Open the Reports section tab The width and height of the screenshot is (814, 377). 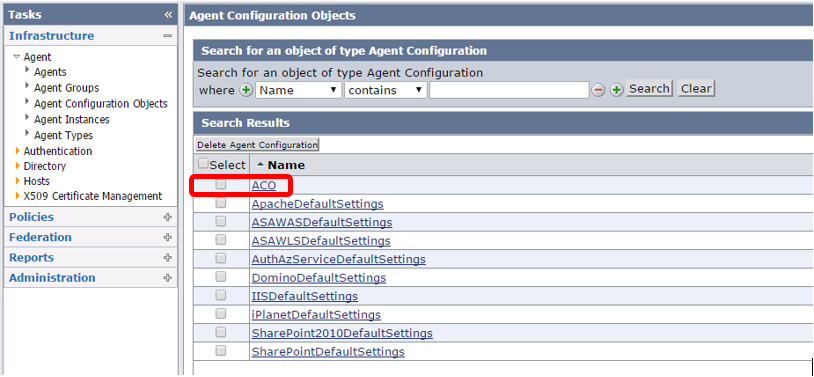[31, 258]
